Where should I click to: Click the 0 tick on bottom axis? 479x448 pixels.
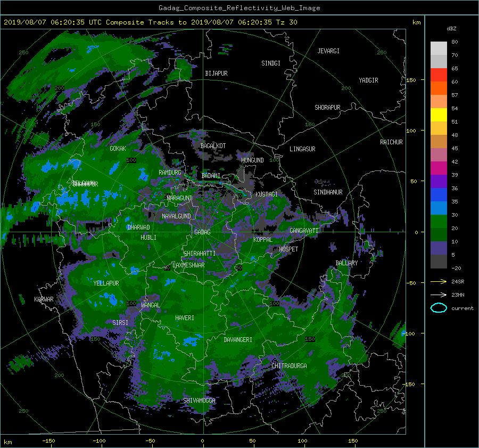pyautogui.click(x=203, y=441)
